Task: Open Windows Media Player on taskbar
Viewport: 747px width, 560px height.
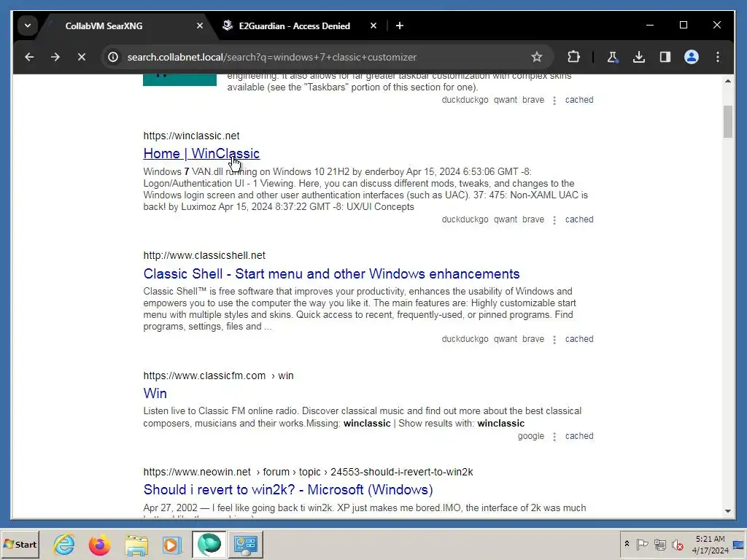Action: [x=172, y=544]
